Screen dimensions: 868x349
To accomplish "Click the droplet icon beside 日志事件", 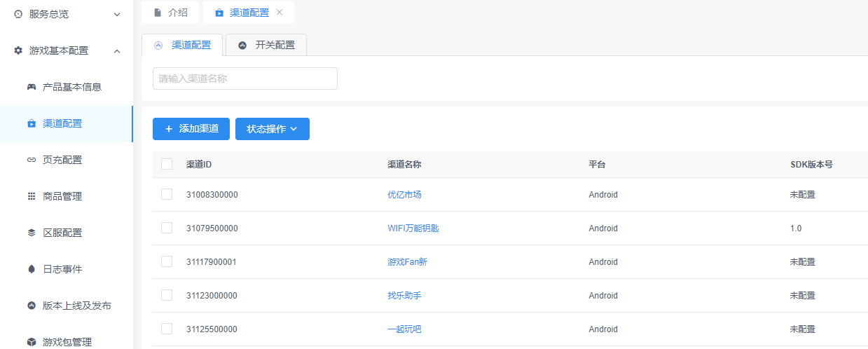I will coord(32,269).
